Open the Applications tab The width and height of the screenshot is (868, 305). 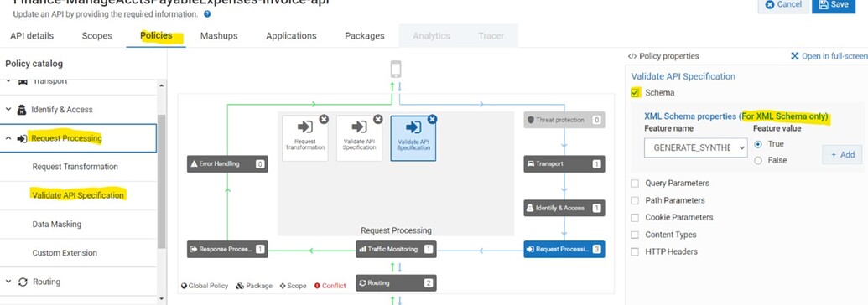291,35
